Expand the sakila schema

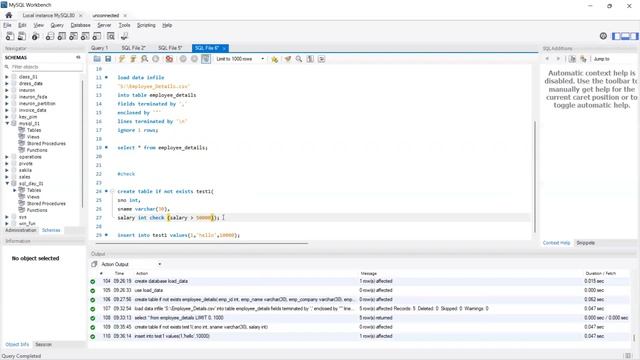(x=7, y=170)
